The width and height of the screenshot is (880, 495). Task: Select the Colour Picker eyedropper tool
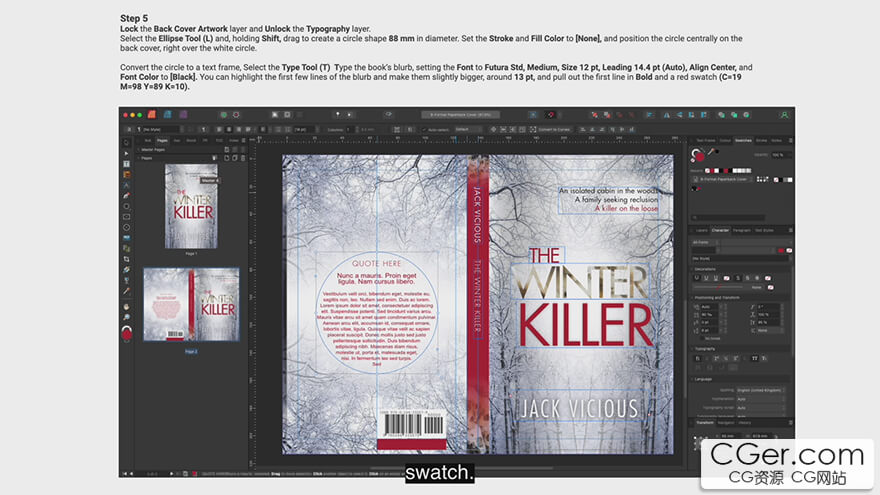[126, 291]
